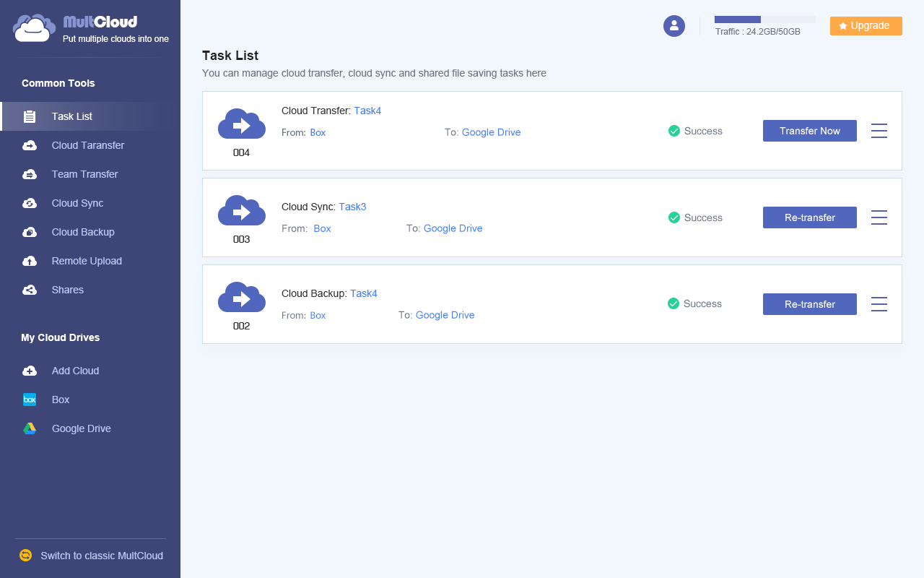The image size is (924, 578).
Task: Click the classic MultCloud switch icon
Action: (26, 556)
